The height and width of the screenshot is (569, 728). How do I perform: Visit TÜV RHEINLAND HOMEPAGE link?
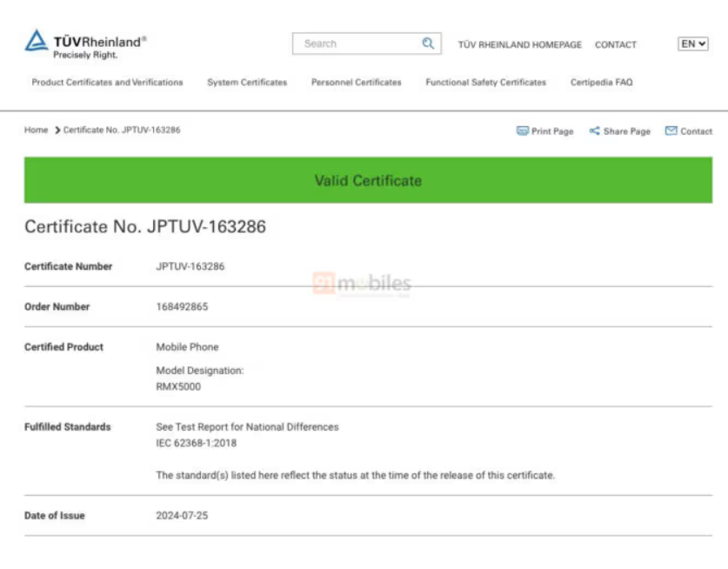520,44
